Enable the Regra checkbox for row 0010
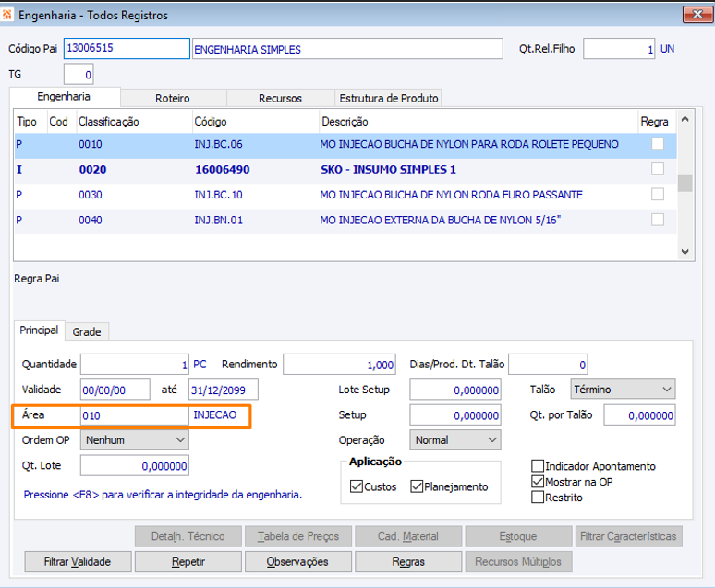 pos(657,144)
